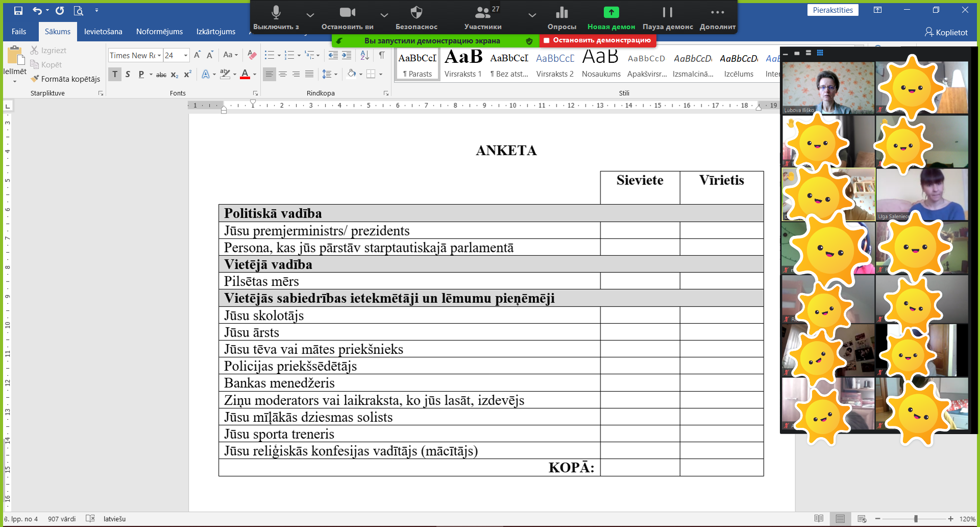Open the Zoom More options menu
Screen dimensions: 980x527
tap(718, 17)
